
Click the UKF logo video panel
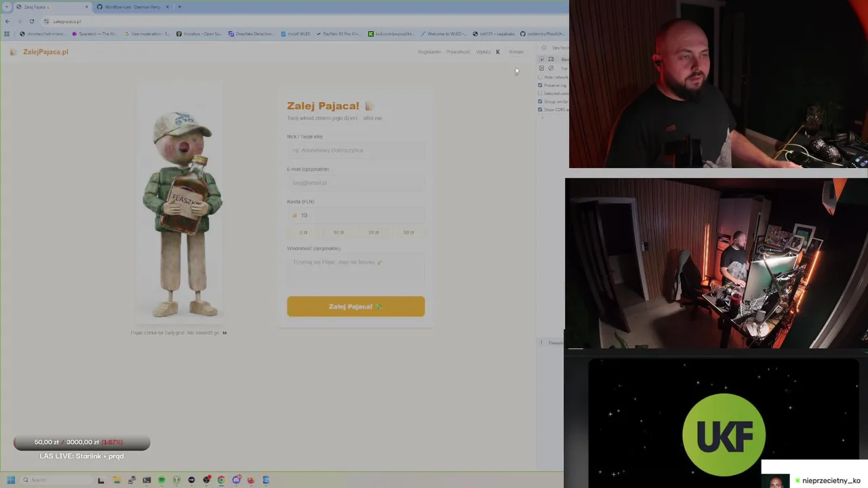(x=724, y=424)
